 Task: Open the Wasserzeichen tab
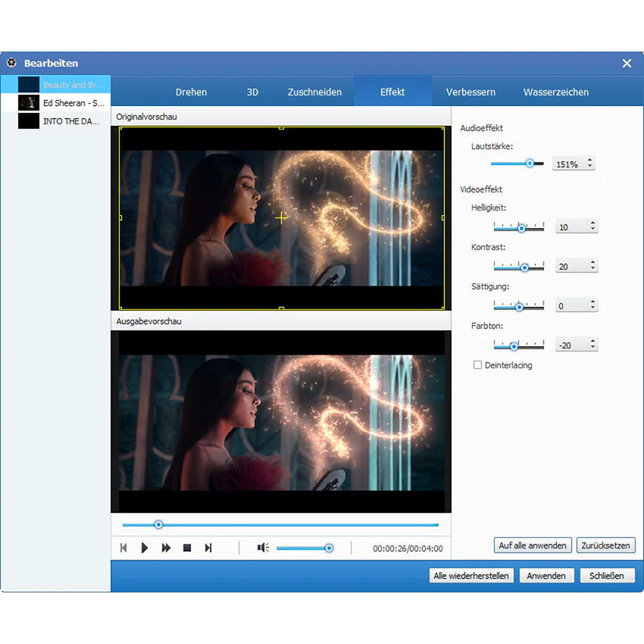(x=555, y=92)
